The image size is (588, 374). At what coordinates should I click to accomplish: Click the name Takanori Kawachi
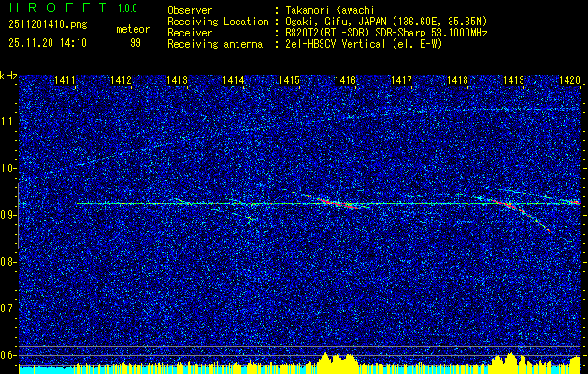tap(328, 10)
